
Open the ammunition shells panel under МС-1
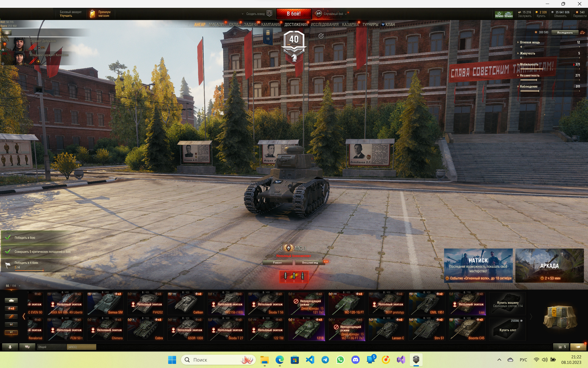pyautogui.click(x=294, y=277)
